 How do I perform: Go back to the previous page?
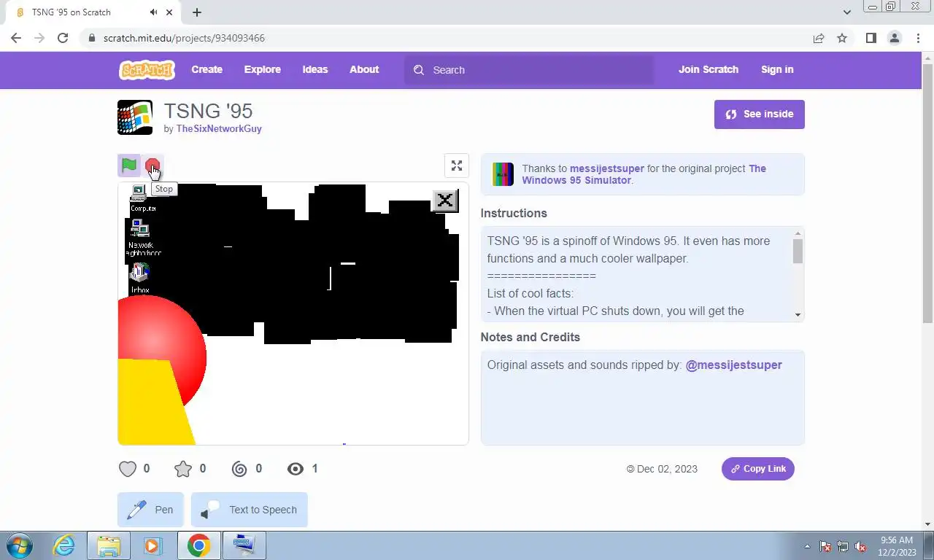click(x=16, y=38)
